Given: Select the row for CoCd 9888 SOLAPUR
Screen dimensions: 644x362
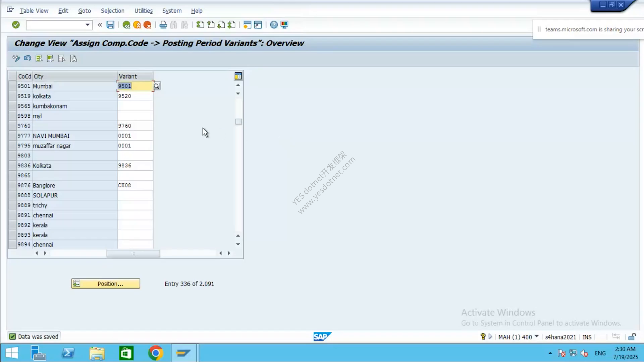Looking at the screenshot, I should point(12,195).
